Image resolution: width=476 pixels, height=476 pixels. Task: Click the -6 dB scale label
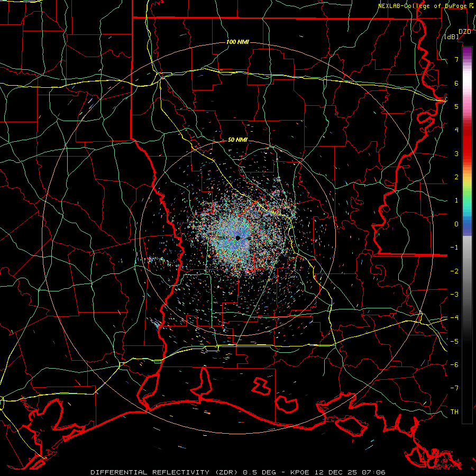click(x=454, y=365)
